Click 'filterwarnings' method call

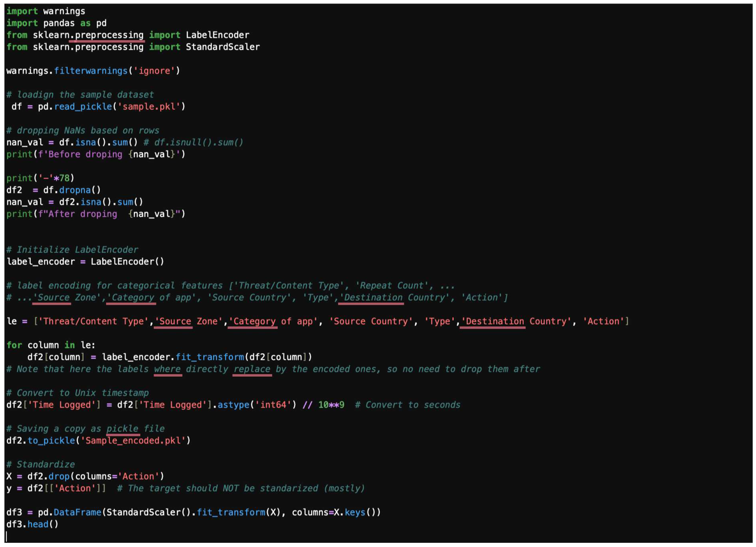[91, 71]
